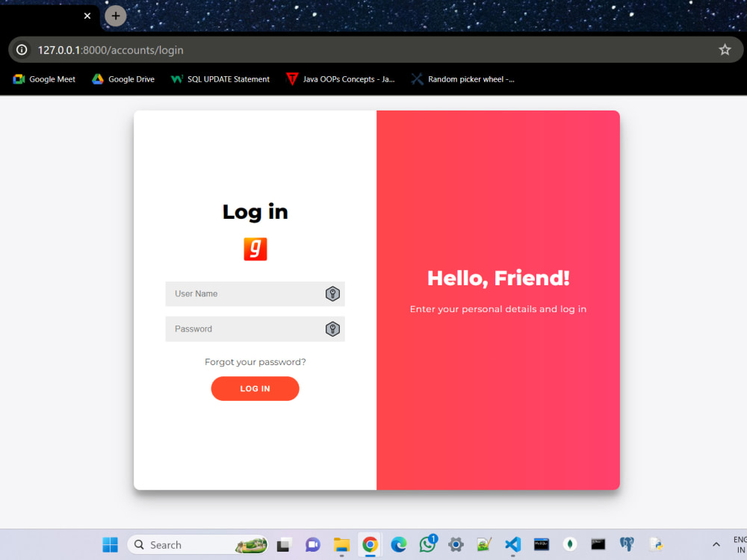The image size is (747, 560).
Task: Open the Google Drive bookmark
Action: (x=123, y=79)
